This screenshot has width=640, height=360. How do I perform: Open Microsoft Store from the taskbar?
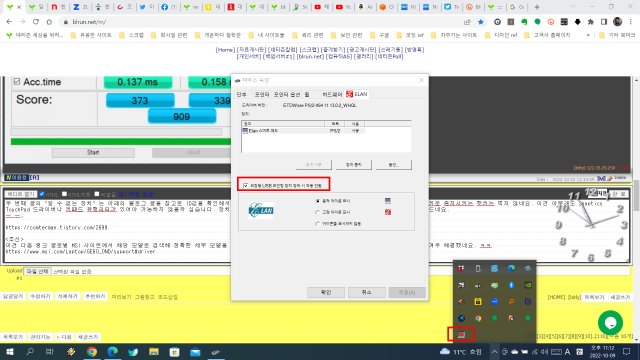pyautogui.click(x=174, y=351)
